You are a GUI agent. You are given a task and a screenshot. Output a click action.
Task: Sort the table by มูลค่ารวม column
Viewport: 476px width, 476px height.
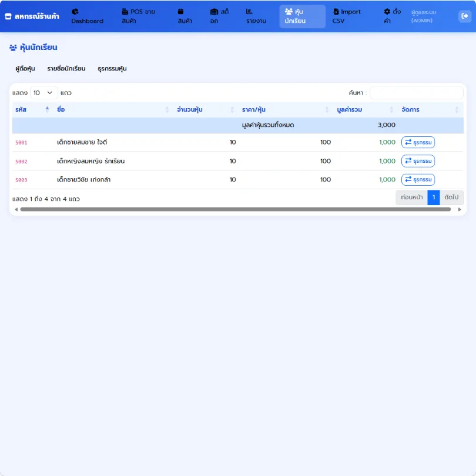(366, 109)
